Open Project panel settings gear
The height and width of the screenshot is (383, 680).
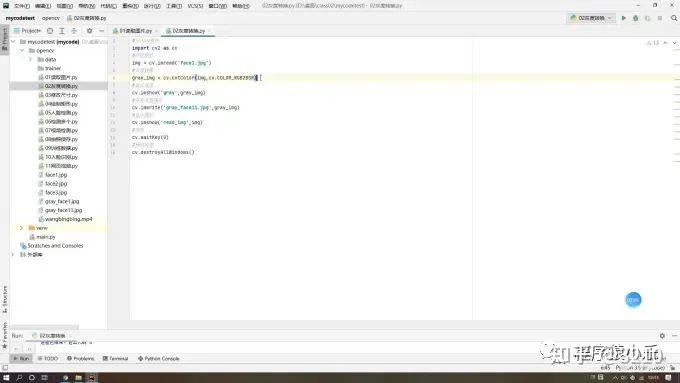pyautogui.click(x=89, y=31)
